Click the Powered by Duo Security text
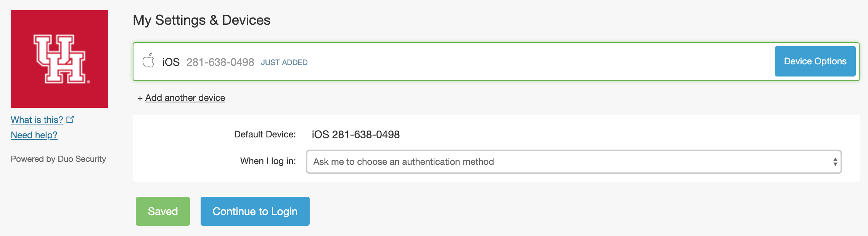The image size is (868, 236). [58, 159]
